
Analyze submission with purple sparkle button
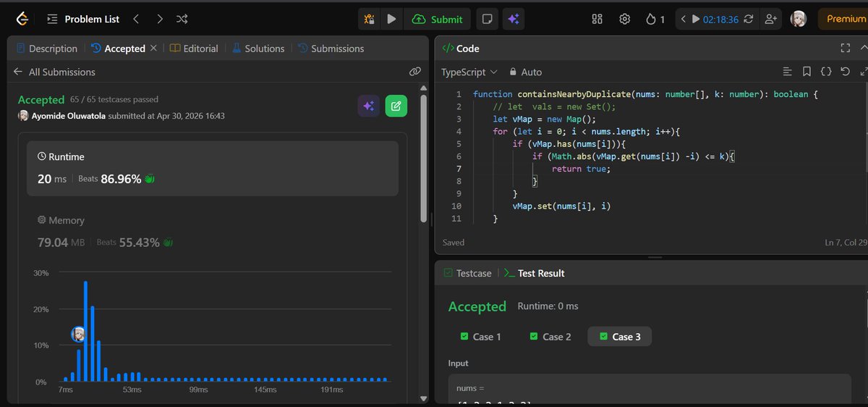coord(369,106)
